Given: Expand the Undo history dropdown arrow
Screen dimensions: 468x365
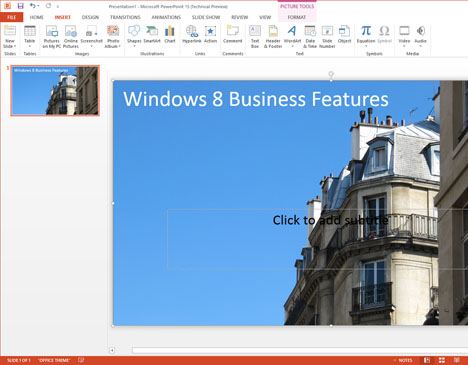Looking at the screenshot, I should pyautogui.click(x=38, y=6).
